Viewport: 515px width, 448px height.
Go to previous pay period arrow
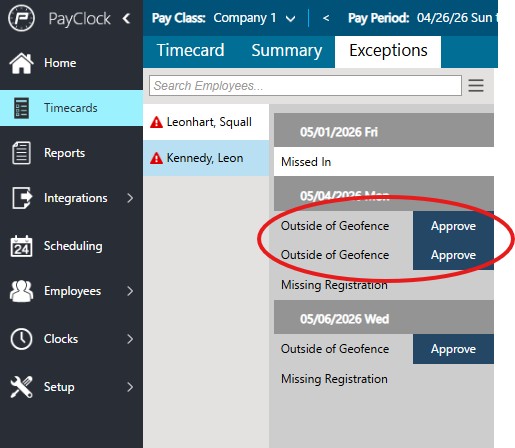tap(326, 18)
